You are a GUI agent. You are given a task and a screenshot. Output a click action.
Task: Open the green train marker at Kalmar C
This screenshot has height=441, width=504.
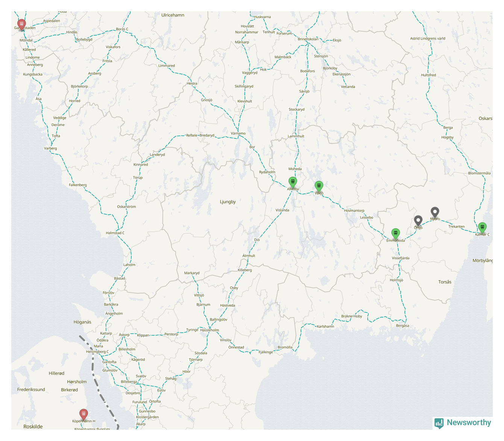tap(482, 228)
